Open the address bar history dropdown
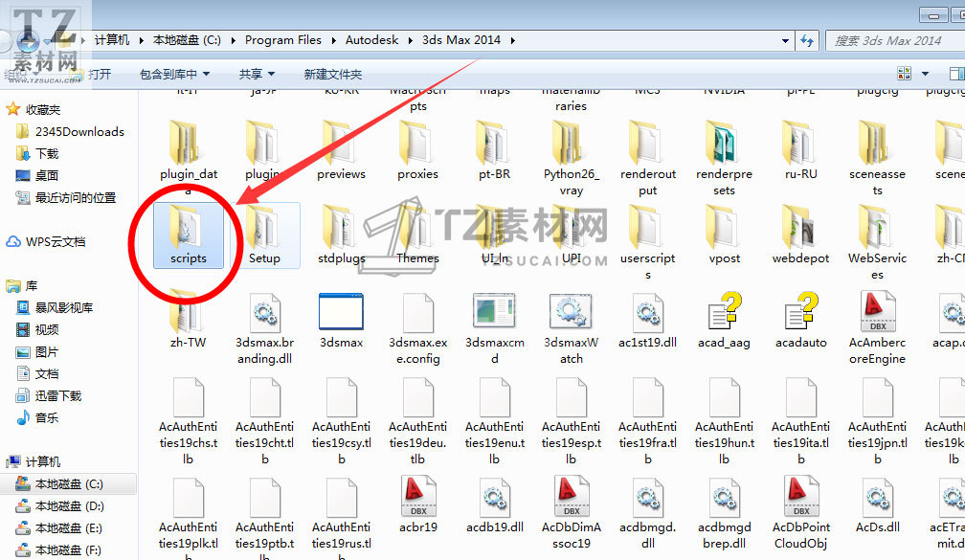The width and height of the screenshot is (965, 560). [x=785, y=40]
